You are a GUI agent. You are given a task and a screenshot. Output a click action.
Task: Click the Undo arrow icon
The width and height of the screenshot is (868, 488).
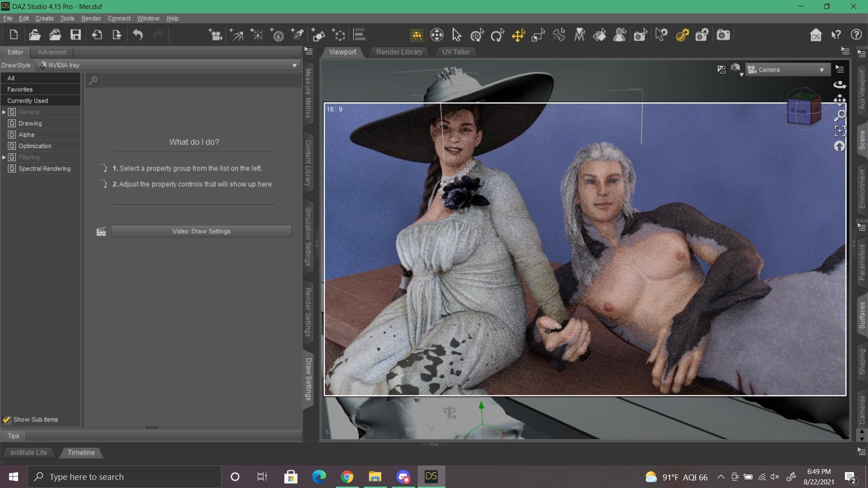[x=138, y=35]
